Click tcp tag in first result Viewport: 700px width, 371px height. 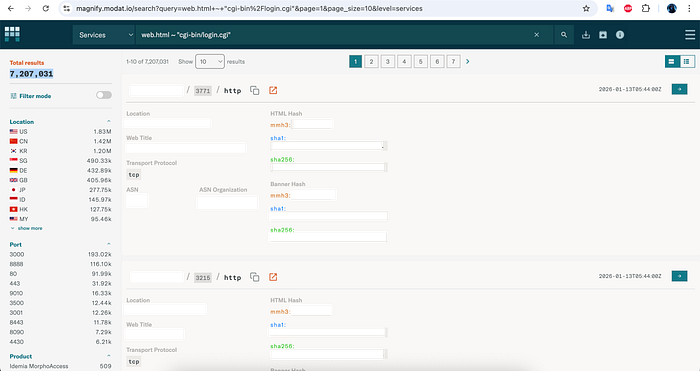coord(134,175)
